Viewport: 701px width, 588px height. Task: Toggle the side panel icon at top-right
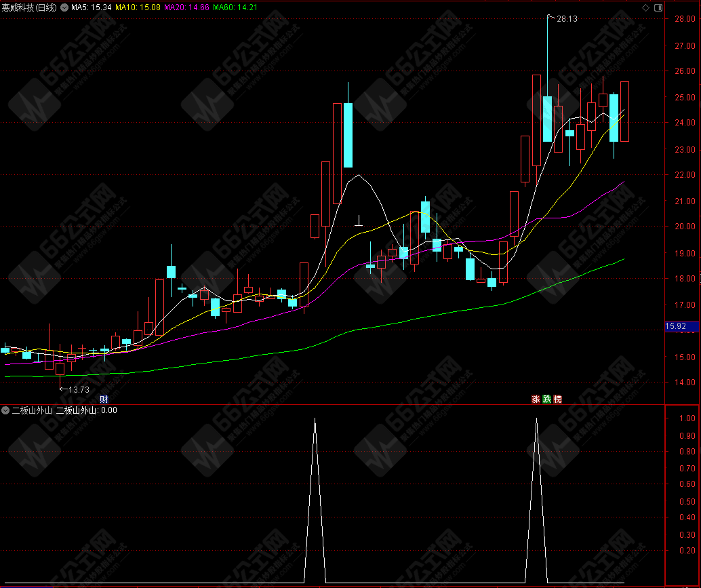click(x=658, y=7)
